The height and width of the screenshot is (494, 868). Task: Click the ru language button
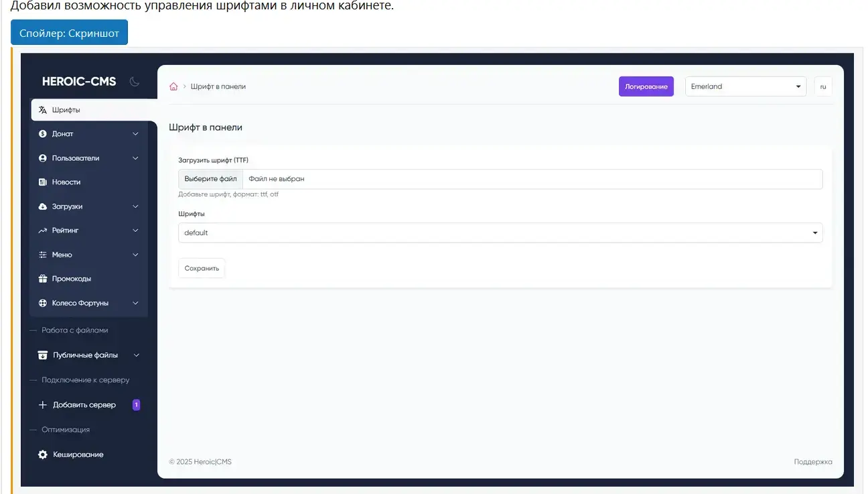pyautogui.click(x=823, y=86)
